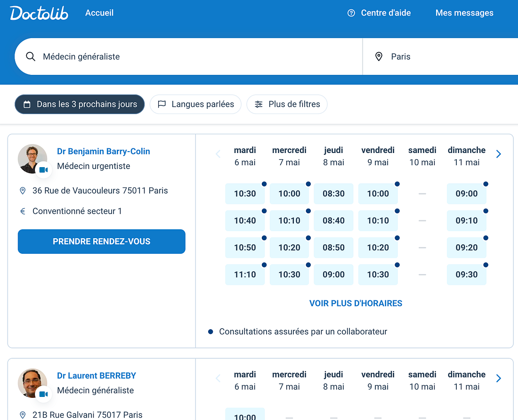This screenshot has width=518, height=420.
Task: Click 'Conventionné secteur 1' text
Action: (x=77, y=211)
